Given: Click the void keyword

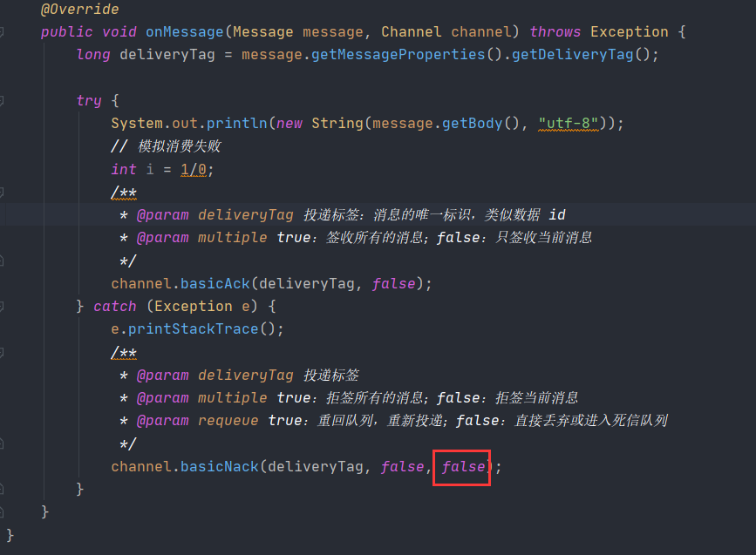Looking at the screenshot, I should tap(119, 31).
